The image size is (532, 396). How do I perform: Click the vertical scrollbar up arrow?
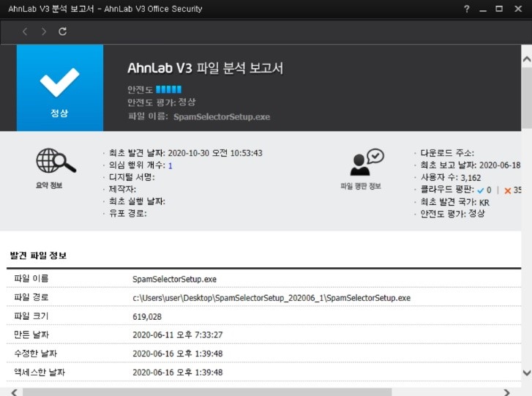[x=527, y=59]
